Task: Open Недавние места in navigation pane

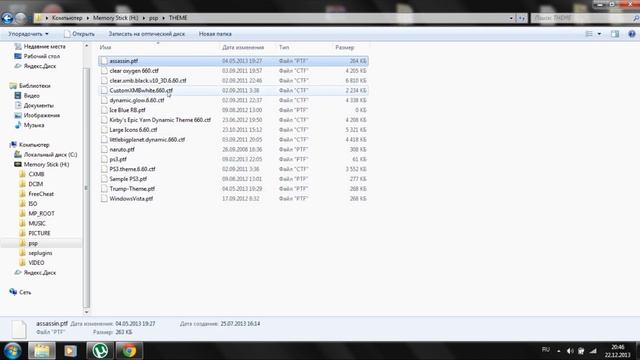Action: (x=40, y=47)
